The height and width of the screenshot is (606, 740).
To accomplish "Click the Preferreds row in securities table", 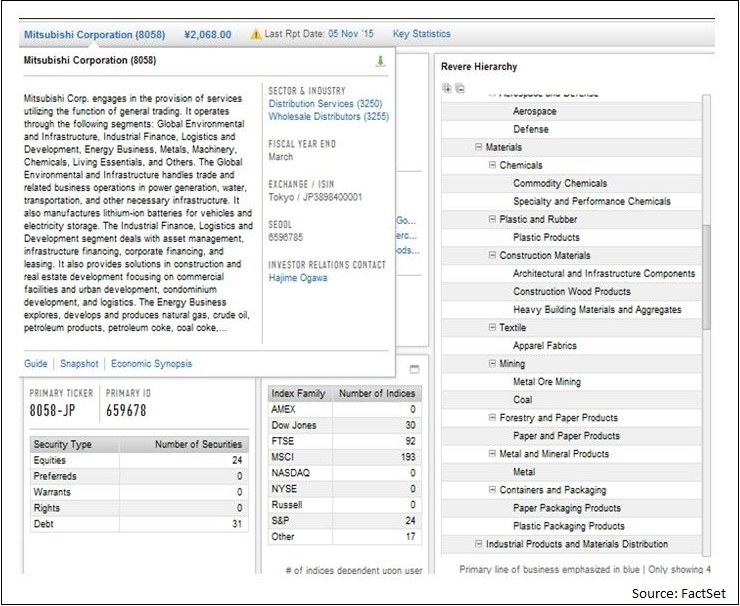I will click(139, 476).
